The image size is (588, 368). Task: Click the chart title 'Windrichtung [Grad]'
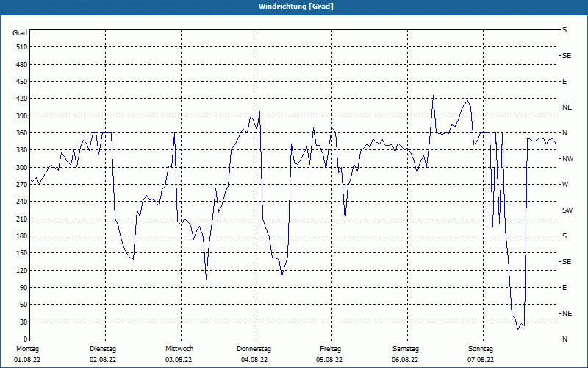pyautogui.click(x=296, y=7)
